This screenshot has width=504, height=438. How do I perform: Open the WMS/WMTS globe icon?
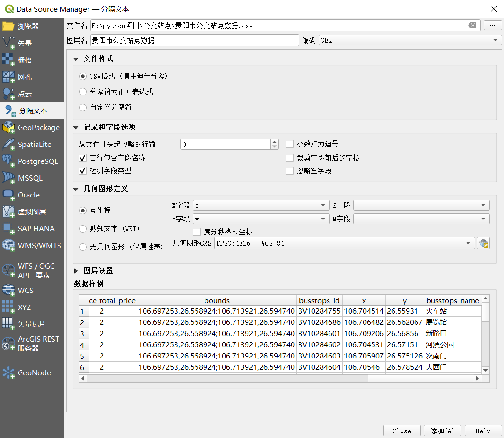[x=8, y=246]
